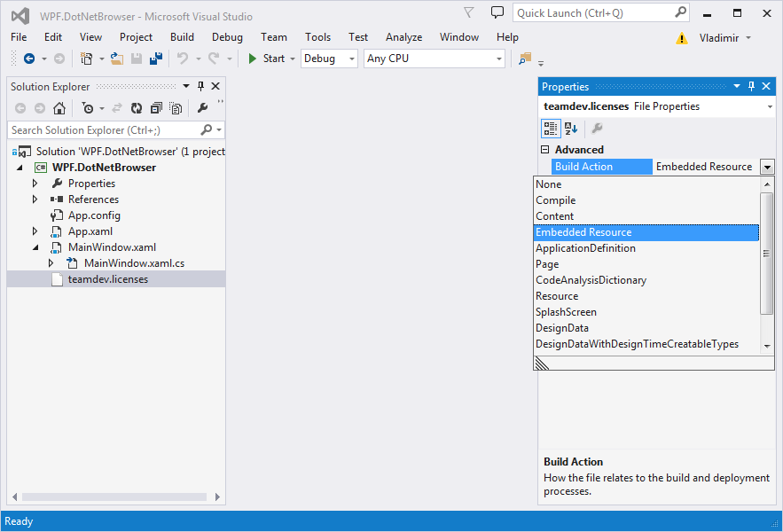Toggle Alphabetical sort in Properties panel
This screenshot has width=783, height=532.
coord(571,129)
